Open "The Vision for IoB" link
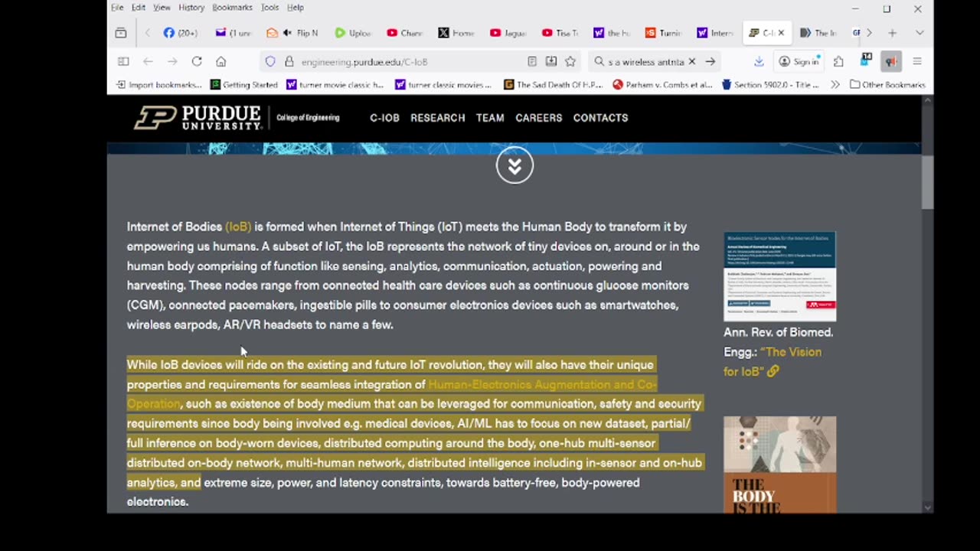 pos(773,361)
